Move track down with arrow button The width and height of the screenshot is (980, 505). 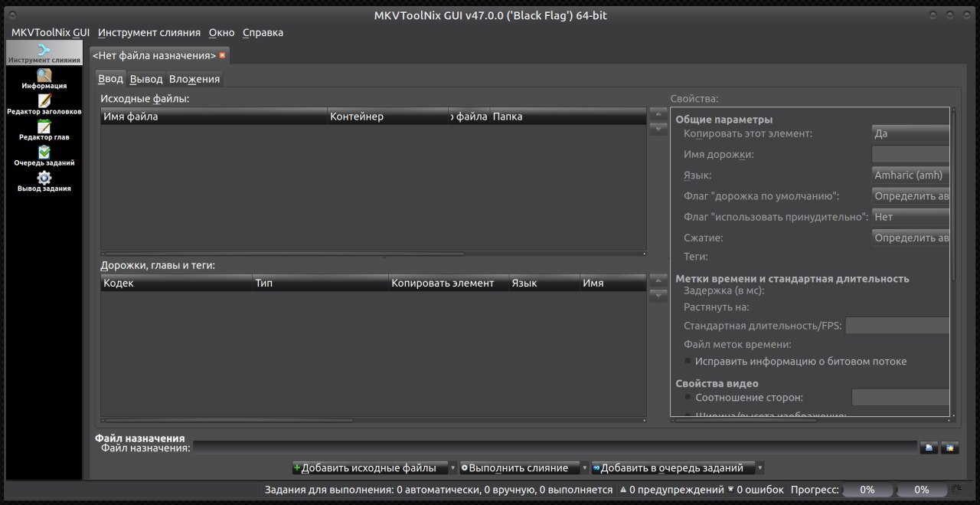[x=658, y=296]
